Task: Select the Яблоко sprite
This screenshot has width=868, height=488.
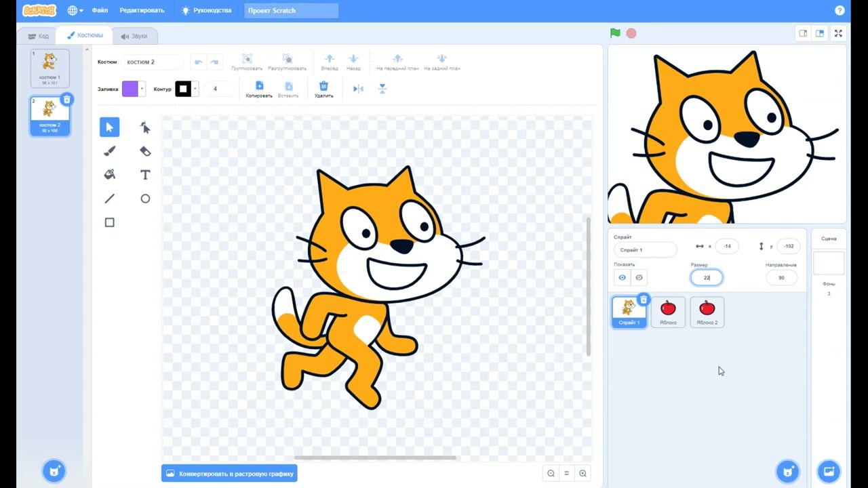Action: coord(668,312)
